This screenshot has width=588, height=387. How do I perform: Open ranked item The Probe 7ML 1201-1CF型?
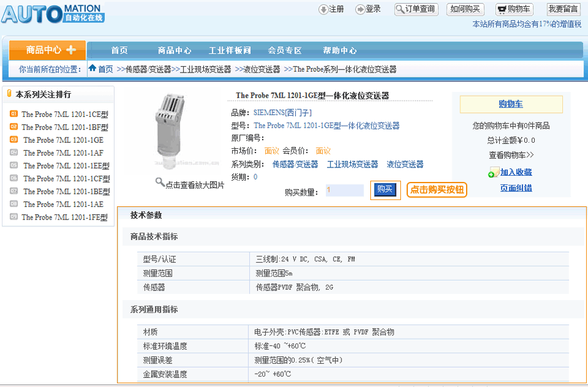coord(67,178)
